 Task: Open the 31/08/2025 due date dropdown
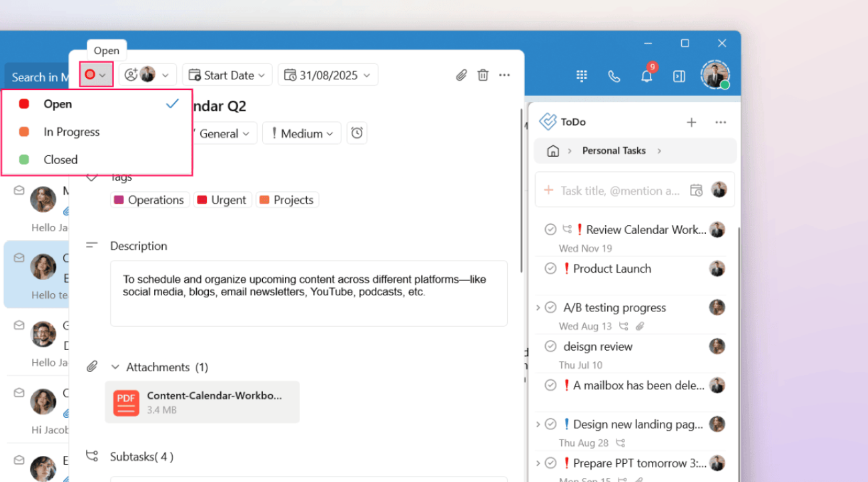point(328,75)
